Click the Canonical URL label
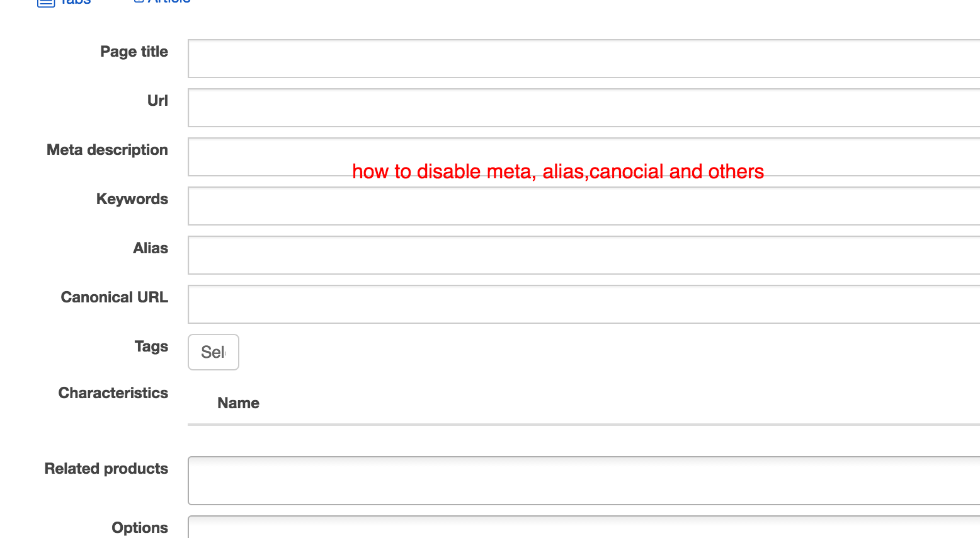 (x=114, y=297)
